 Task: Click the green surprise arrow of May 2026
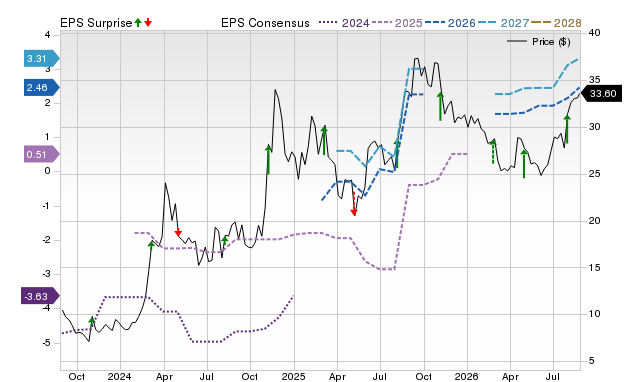click(x=524, y=164)
